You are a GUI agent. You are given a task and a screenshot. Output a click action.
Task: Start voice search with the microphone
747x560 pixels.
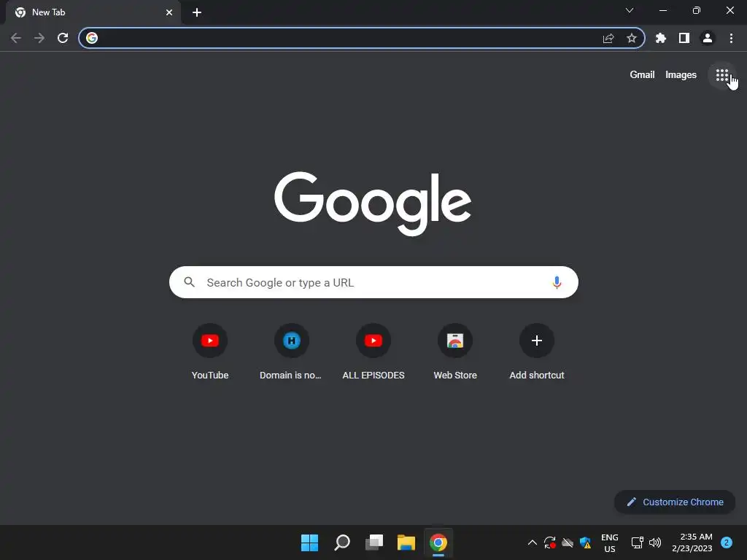557,282
